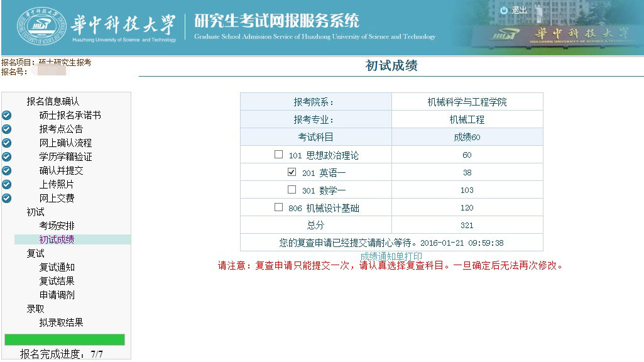644x362 pixels.
Task: Go to 申请调剂 page
Action: pyautogui.click(x=57, y=295)
